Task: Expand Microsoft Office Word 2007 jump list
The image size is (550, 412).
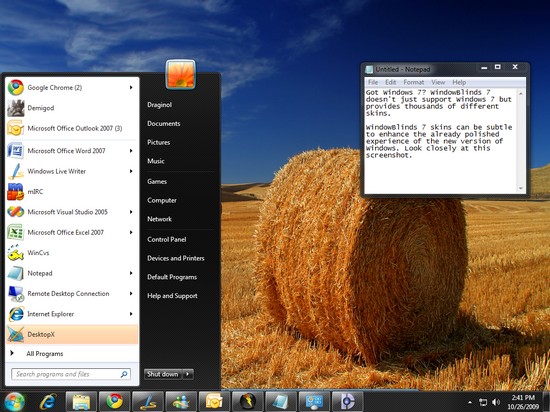Action: click(131, 151)
